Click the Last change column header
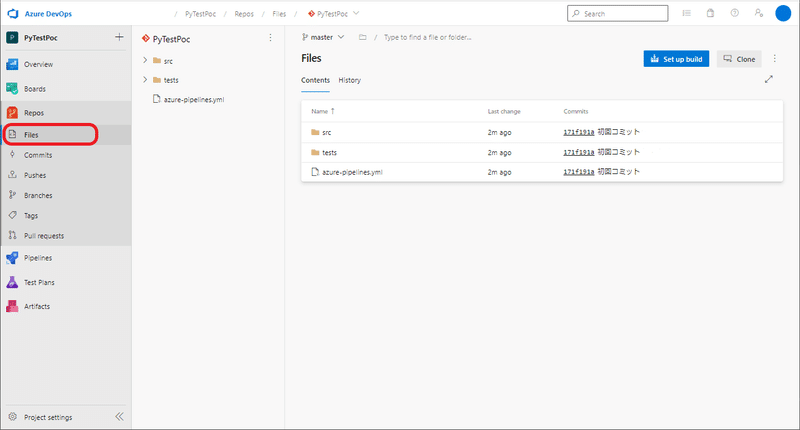This screenshot has height=430, width=800. coord(504,111)
